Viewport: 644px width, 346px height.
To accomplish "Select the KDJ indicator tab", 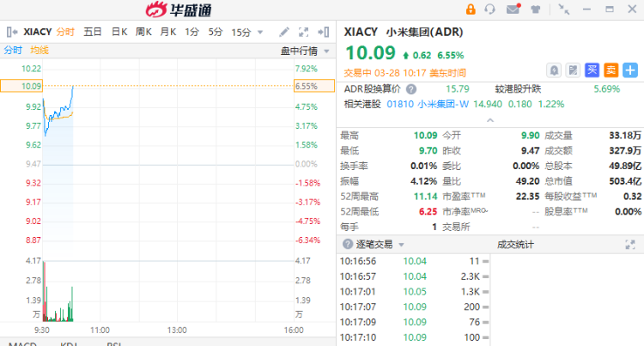I will (x=69, y=344).
